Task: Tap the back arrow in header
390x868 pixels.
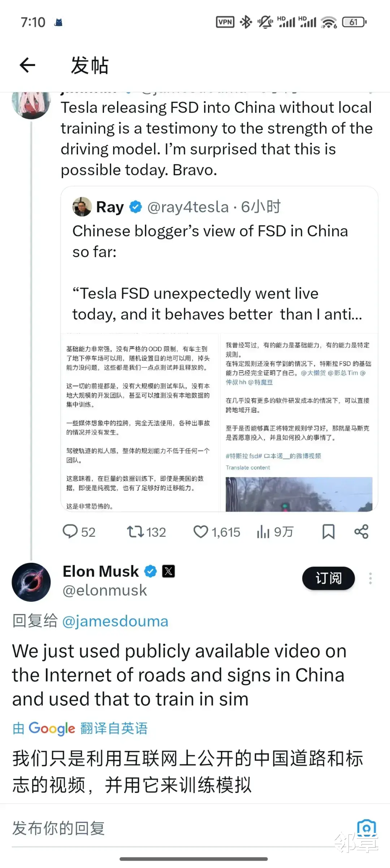Action: click(27, 65)
